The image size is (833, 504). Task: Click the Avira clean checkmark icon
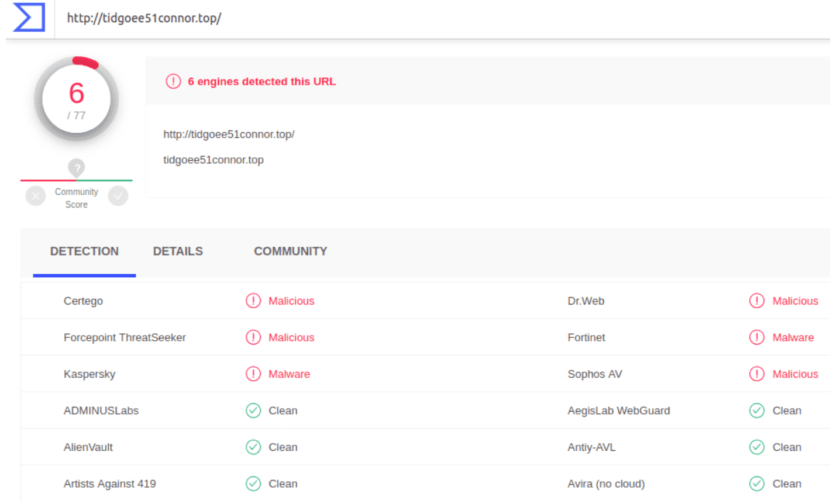(x=756, y=484)
